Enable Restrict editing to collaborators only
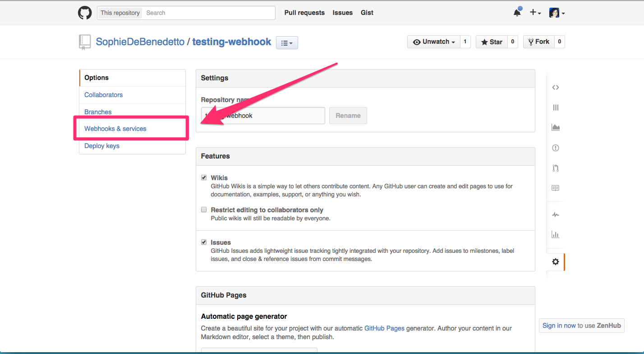The height and width of the screenshot is (354, 644). click(x=204, y=210)
